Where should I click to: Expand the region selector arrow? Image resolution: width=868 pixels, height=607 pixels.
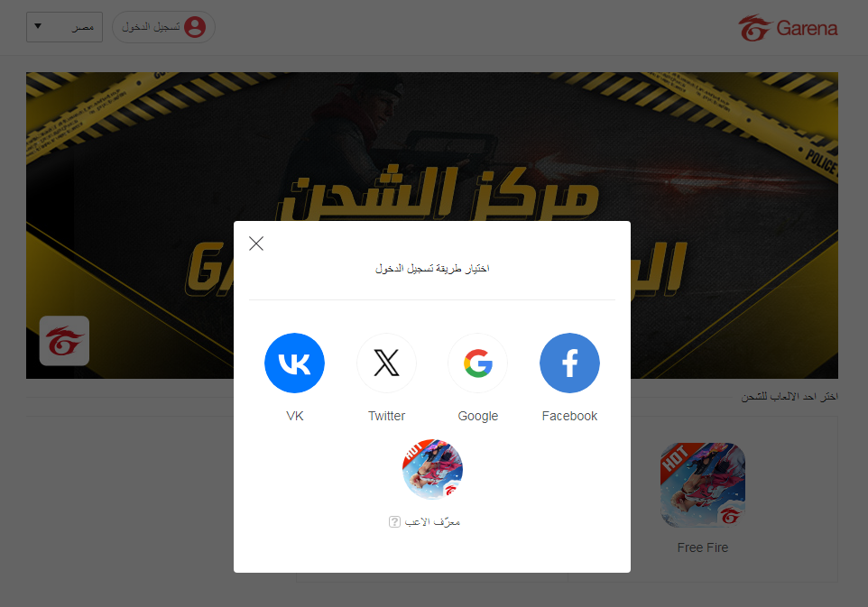click(x=38, y=26)
